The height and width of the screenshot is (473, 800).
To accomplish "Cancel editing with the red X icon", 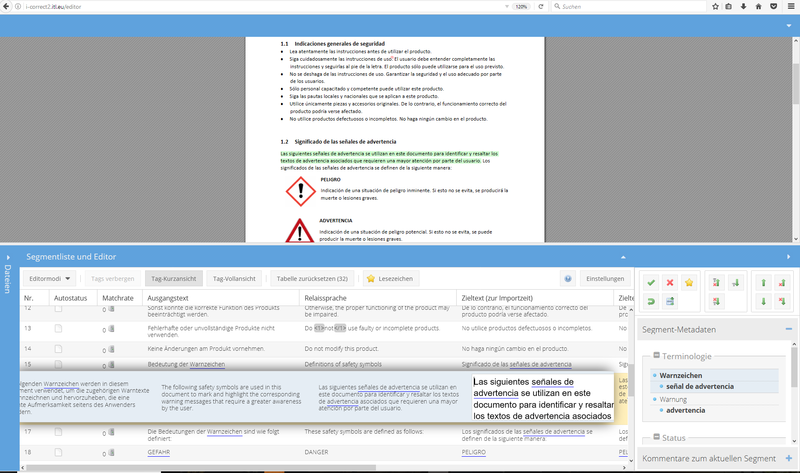I will coord(670,283).
